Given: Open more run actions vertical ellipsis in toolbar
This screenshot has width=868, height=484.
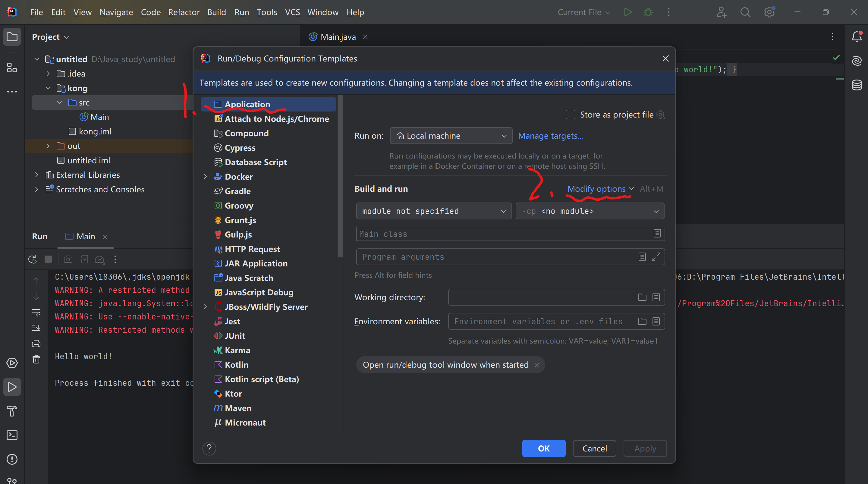Looking at the screenshot, I should pos(668,12).
